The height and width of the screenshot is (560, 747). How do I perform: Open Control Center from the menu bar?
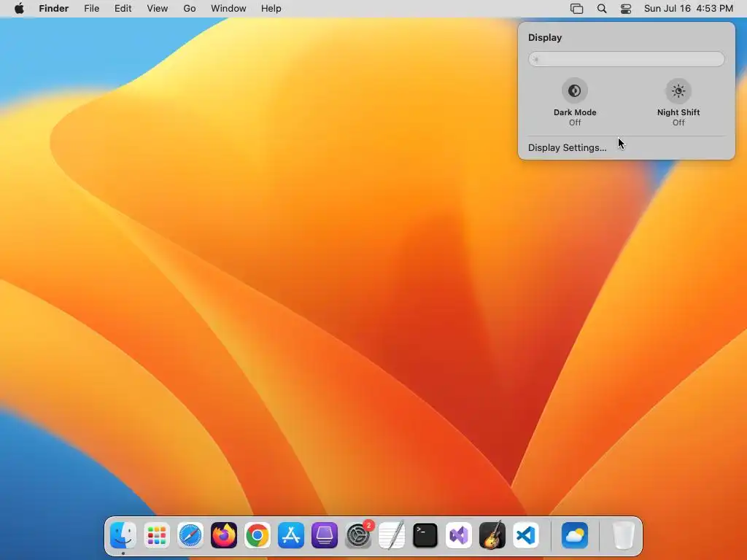(626, 9)
